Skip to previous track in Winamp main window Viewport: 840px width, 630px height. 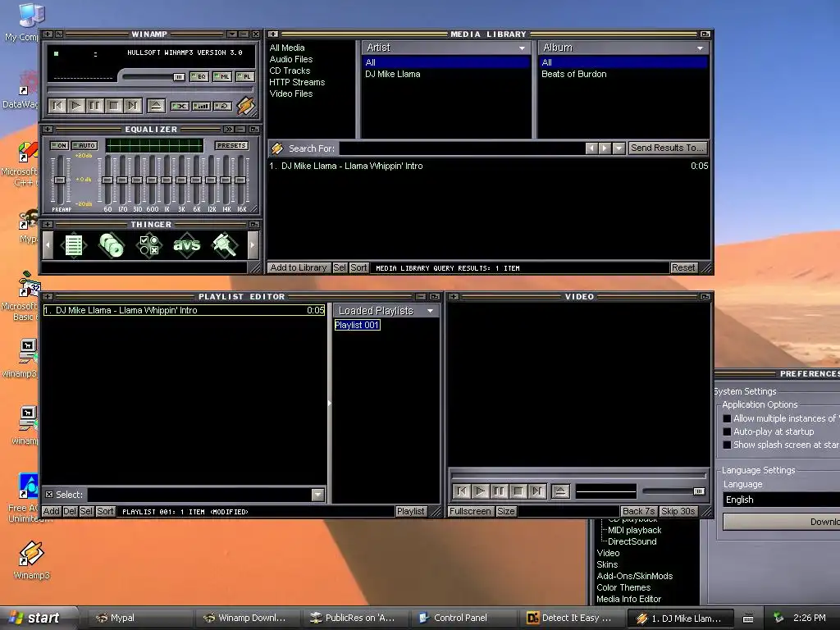pyautogui.click(x=57, y=106)
